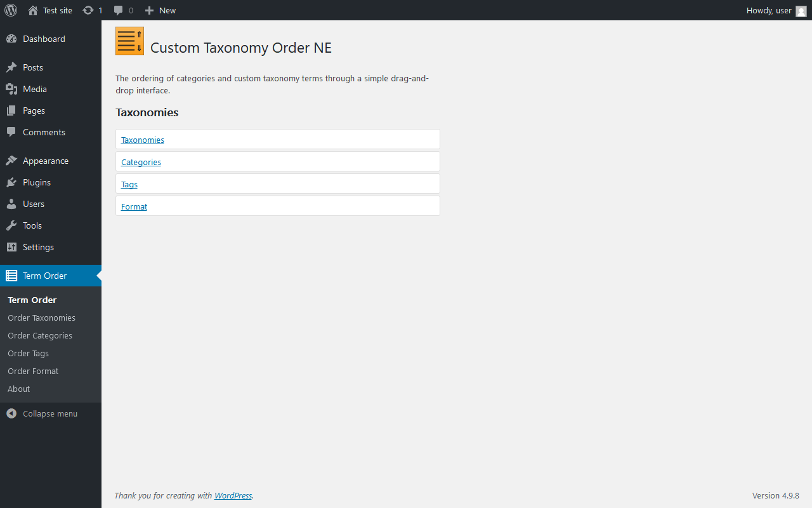Click the Users person icon
This screenshot has height=508, width=812.
pos(11,204)
